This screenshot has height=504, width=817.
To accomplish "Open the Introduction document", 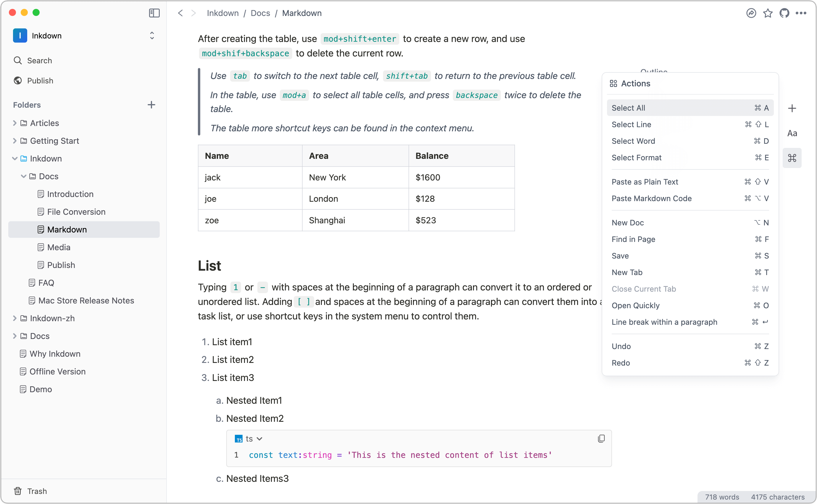I will pos(84,194).
